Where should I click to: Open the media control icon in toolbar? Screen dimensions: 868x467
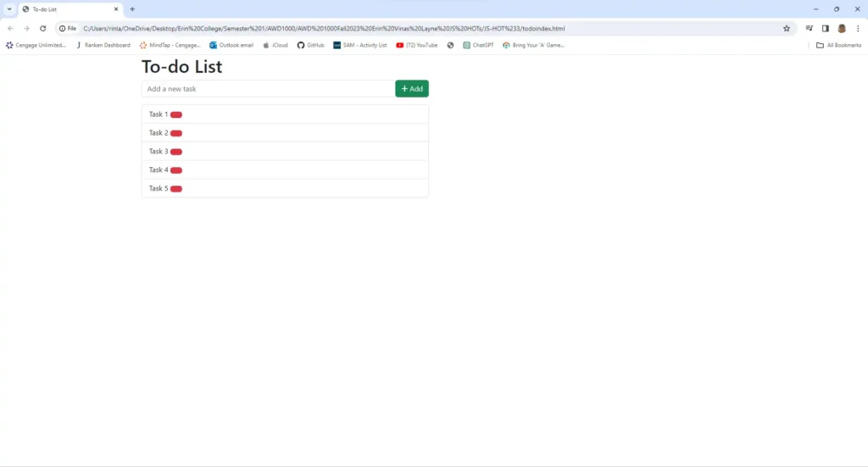[x=810, y=28]
